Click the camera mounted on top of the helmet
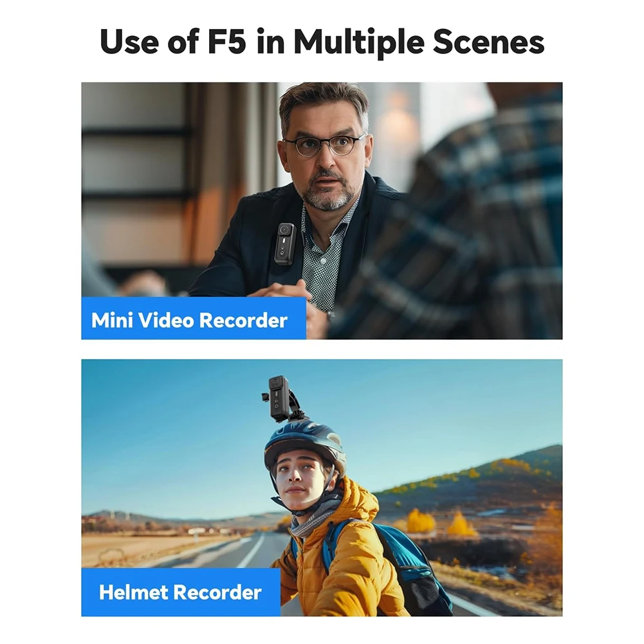The image size is (644, 644). [x=279, y=398]
